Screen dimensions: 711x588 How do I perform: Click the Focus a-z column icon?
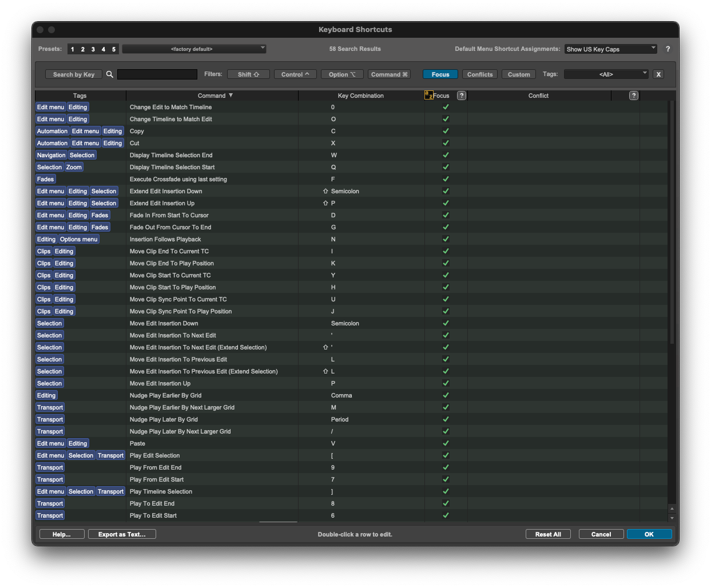click(428, 96)
